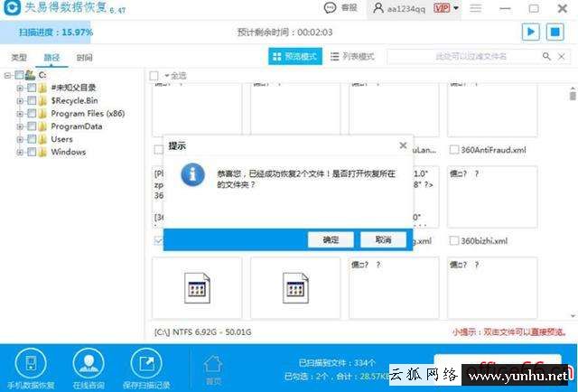Screen dimensions: 578x392
Task: Stop scan with the stop button
Action: coord(555,32)
